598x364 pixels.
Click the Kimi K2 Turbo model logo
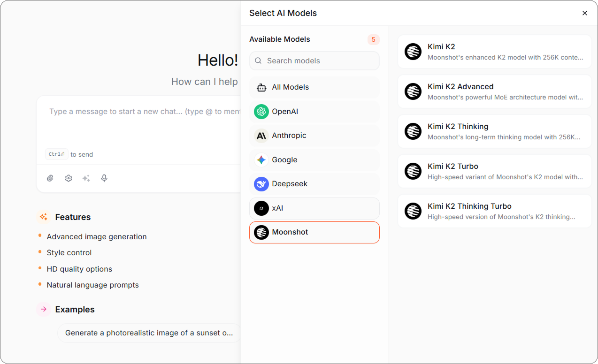413,171
